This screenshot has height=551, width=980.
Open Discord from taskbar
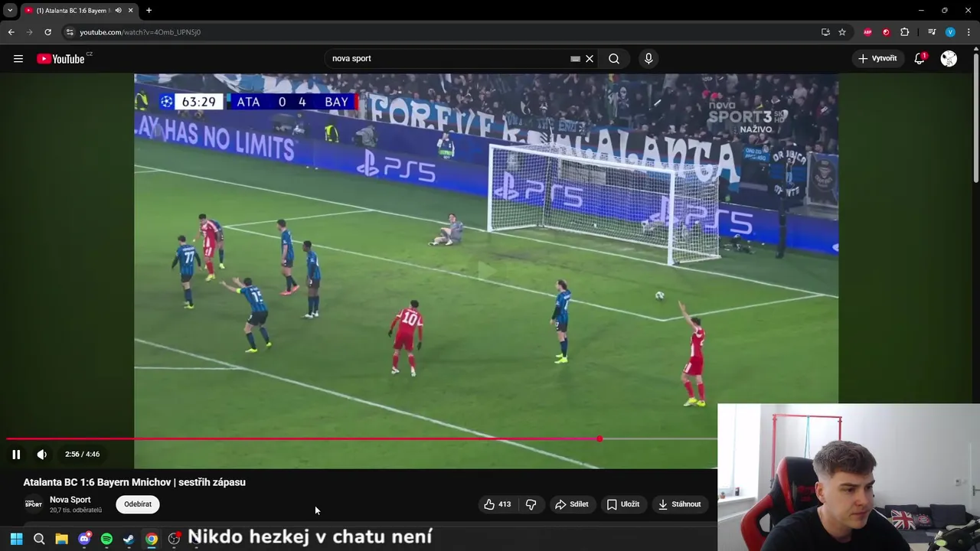[84, 539]
